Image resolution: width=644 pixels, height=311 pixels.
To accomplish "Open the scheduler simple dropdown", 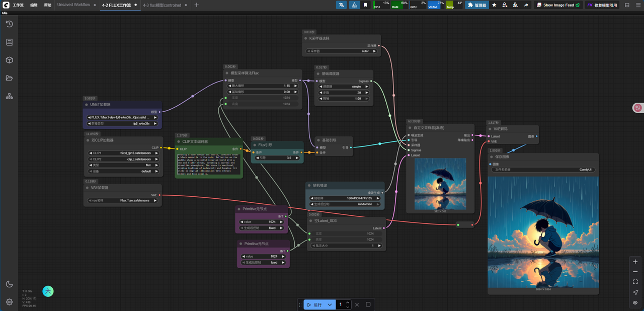I will tap(343, 87).
